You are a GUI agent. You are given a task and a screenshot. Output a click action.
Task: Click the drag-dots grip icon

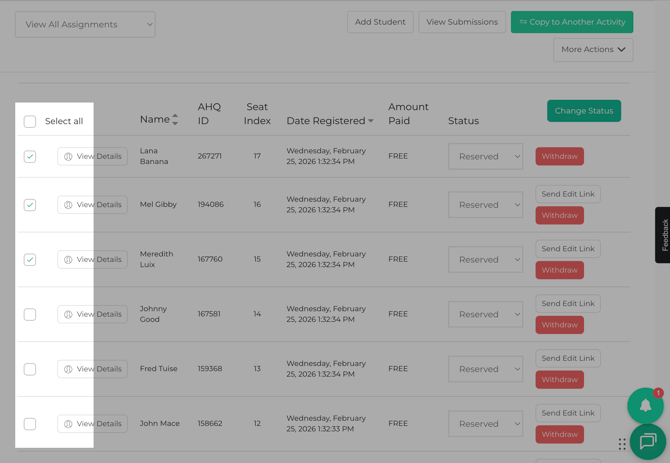(x=622, y=444)
